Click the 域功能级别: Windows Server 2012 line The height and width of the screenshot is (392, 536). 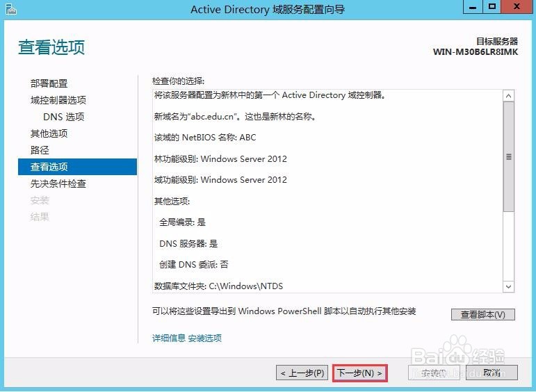220,180
